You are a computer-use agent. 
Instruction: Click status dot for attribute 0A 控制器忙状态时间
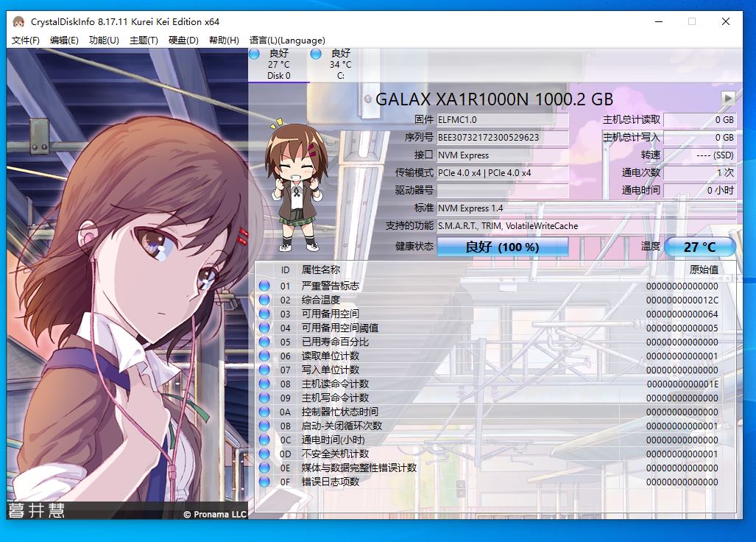(264, 412)
